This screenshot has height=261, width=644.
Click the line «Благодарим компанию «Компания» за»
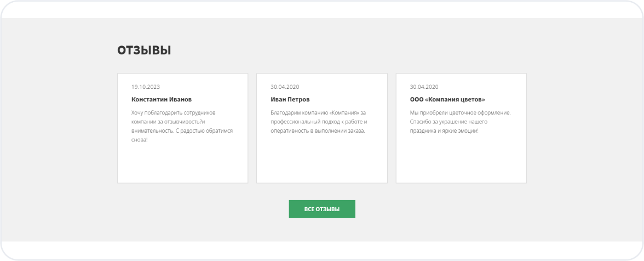318,112
